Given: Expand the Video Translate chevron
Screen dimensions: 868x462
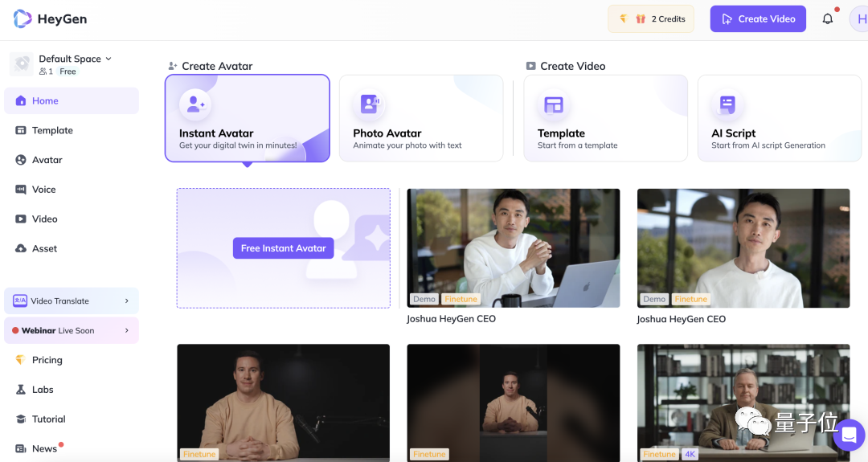Looking at the screenshot, I should coord(127,301).
